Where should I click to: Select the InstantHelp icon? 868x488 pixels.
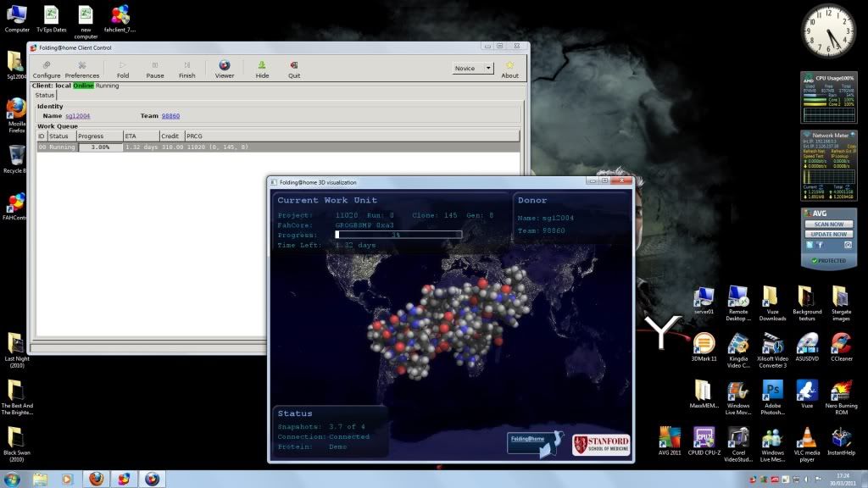841,441
